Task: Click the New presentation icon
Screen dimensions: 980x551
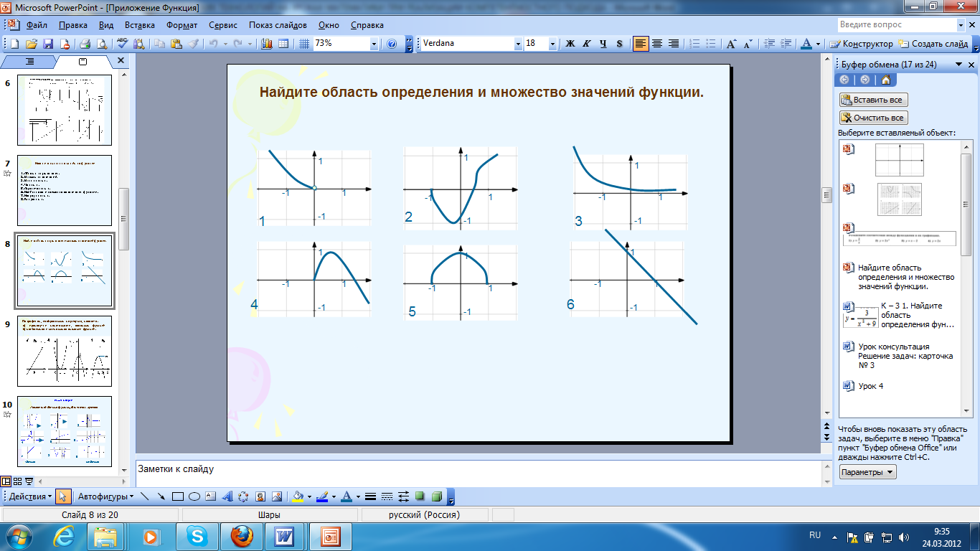Action: [15, 44]
